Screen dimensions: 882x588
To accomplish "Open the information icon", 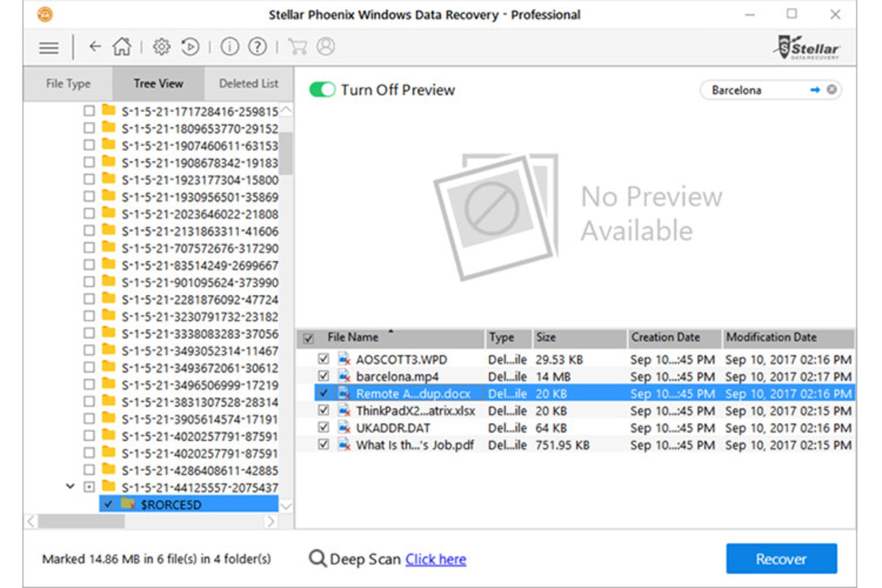I will coord(230,47).
